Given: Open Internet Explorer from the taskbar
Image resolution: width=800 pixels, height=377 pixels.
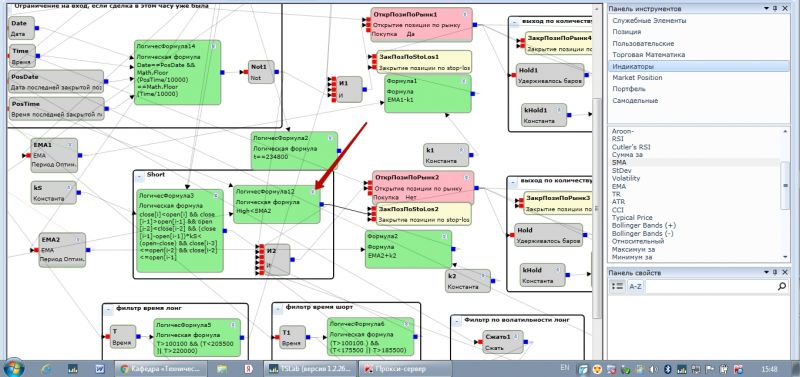Looking at the screenshot, I should (x=46, y=368).
